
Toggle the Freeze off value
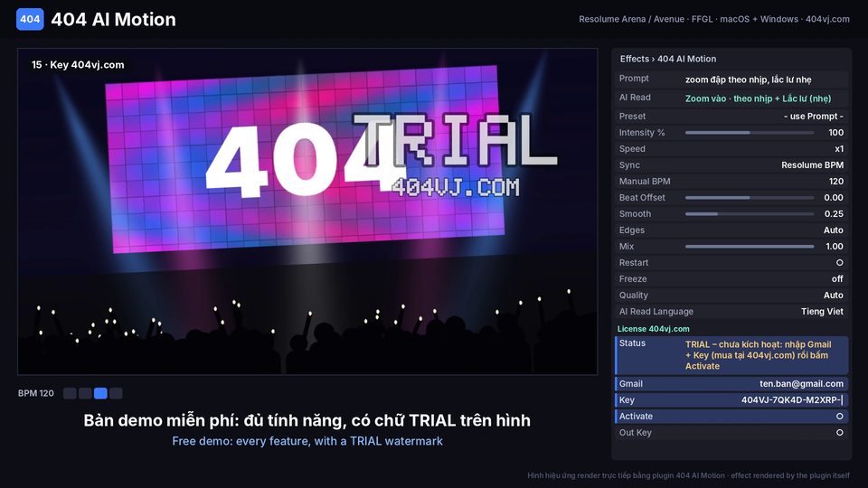837,279
